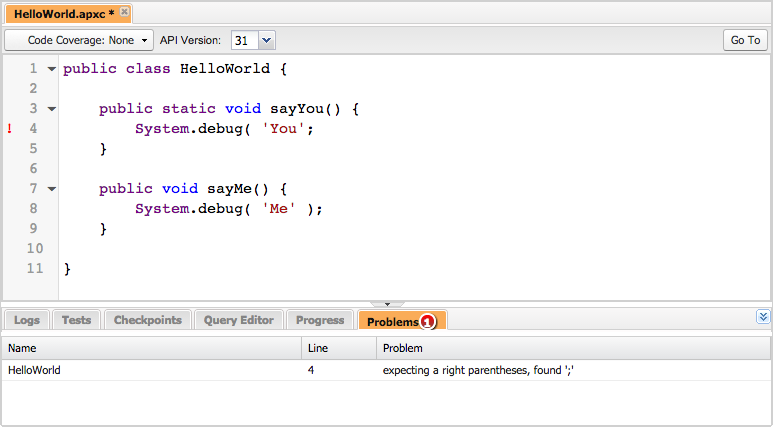Switch to the Tests tab
The image size is (773, 427).
click(x=76, y=320)
